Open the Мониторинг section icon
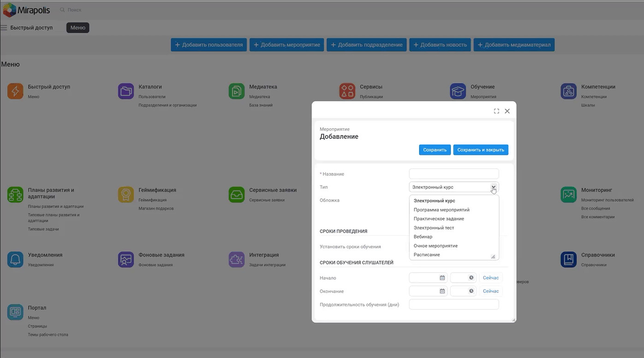This screenshot has height=358, width=644. pos(568,195)
